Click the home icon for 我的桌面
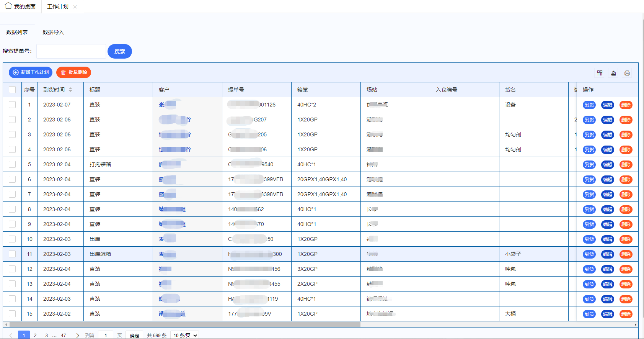The height and width of the screenshot is (339, 644). click(x=8, y=6)
